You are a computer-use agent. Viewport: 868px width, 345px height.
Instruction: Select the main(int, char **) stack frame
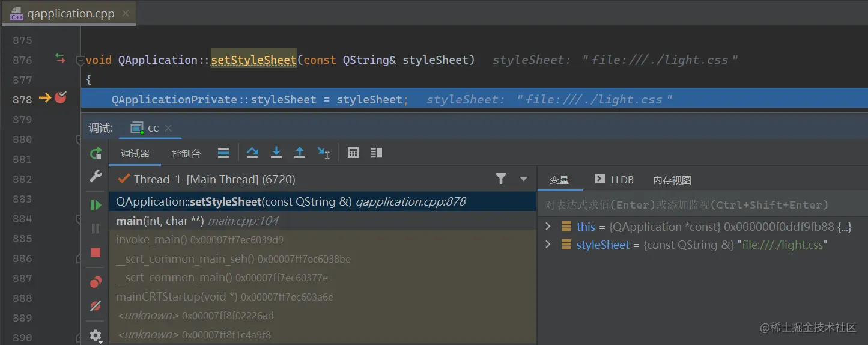[x=323, y=221]
